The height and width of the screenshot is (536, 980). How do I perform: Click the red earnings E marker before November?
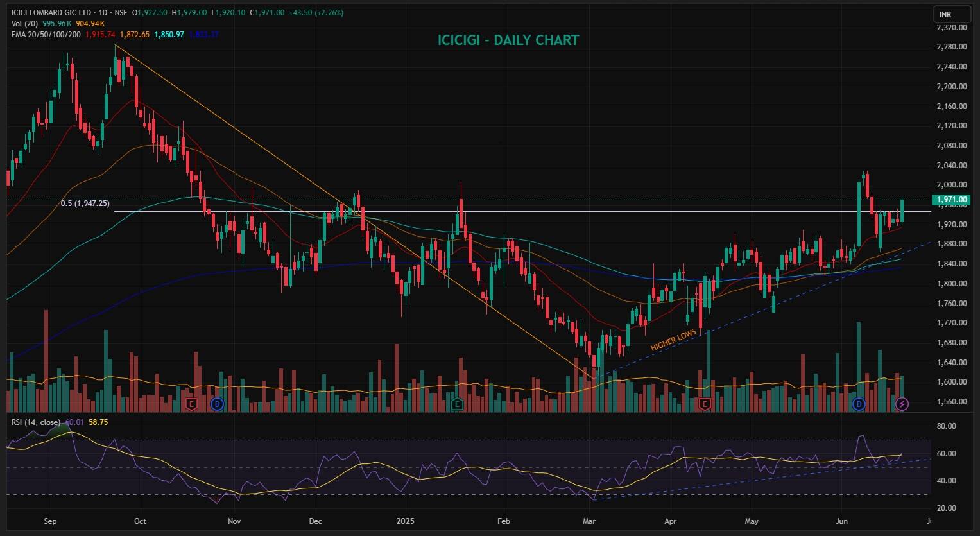[191, 404]
